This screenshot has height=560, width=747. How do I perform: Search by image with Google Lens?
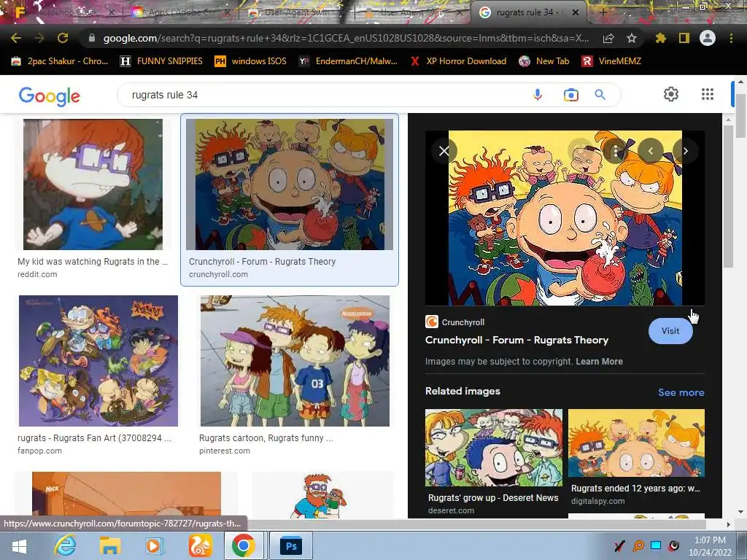(x=570, y=95)
